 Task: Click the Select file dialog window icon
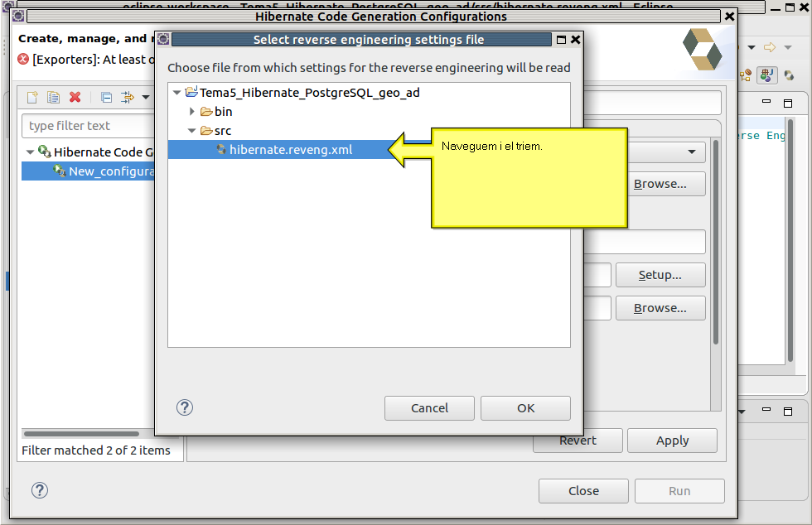point(163,40)
